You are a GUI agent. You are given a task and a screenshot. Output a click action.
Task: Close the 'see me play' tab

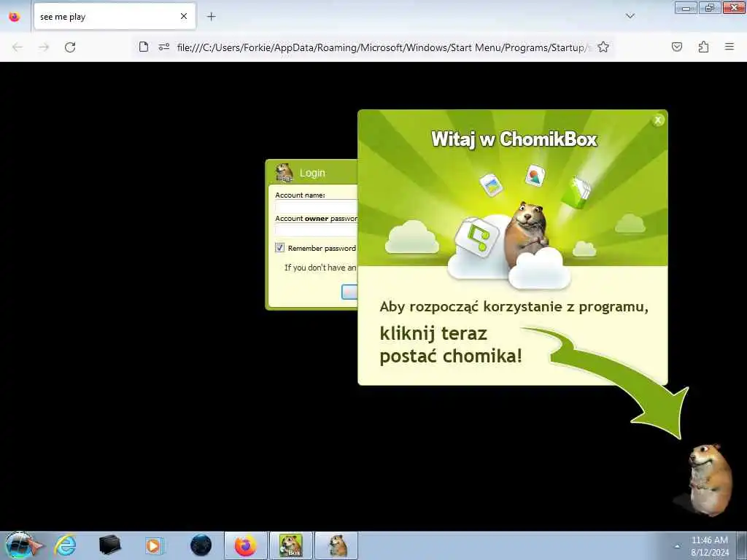pos(184,17)
